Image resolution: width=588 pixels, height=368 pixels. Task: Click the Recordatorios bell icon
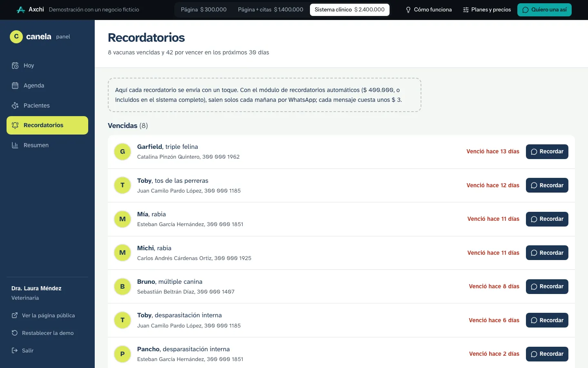point(15,125)
